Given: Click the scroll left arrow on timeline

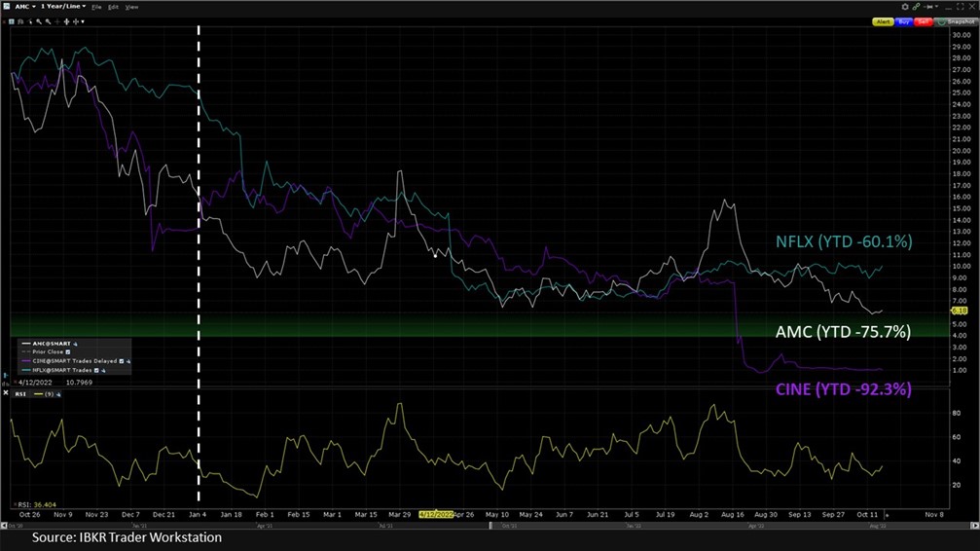Looking at the screenshot, I should pos(4,526).
